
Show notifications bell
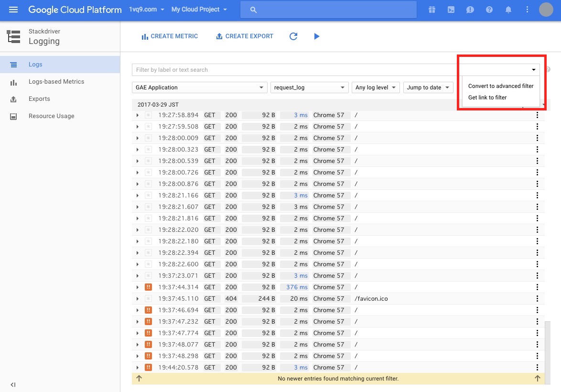click(x=508, y=10)
